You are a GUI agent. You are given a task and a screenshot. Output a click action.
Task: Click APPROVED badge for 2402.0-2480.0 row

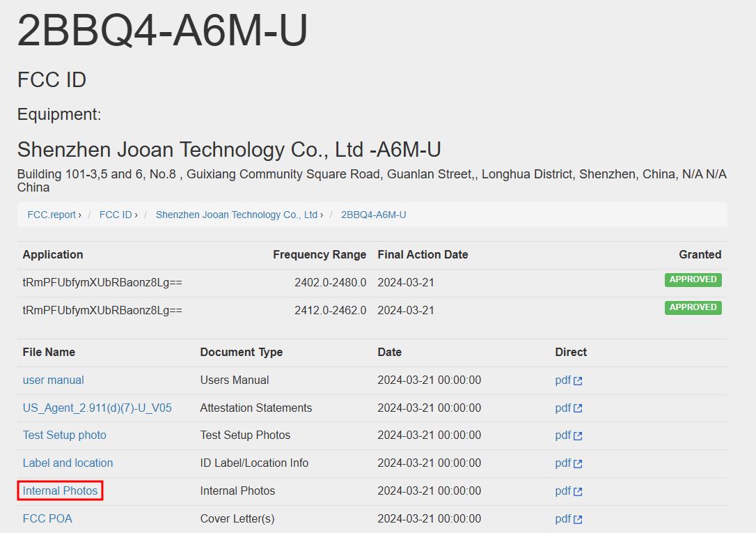click(693, 280)
